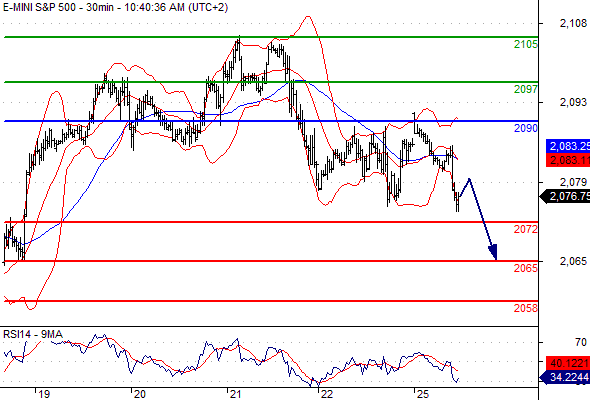
Task: Click the 2,108 price axis value
Action: (573, 23)
